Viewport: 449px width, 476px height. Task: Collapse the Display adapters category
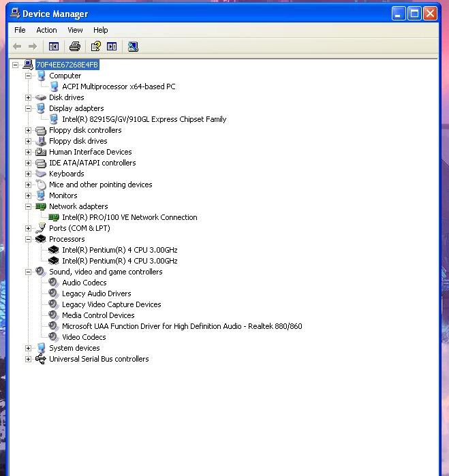tap(28, 108)
